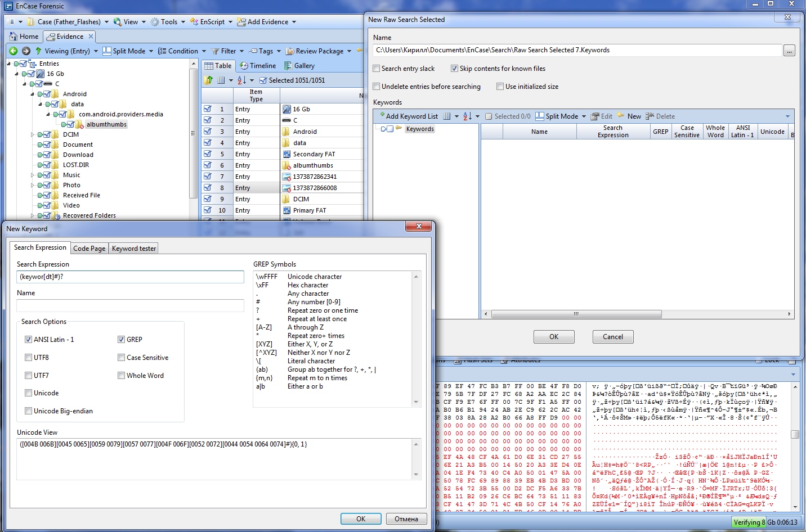Click the Gallery view icon
Image resolution: width=806 pixels, height=532 pixels.
pos(288,66)
